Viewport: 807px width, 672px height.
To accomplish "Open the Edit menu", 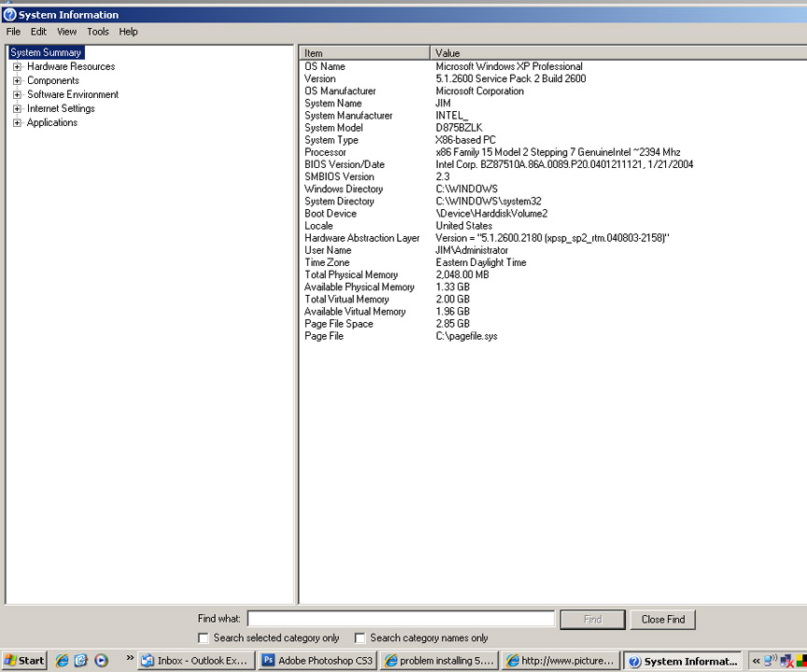I will click(x=38, y=32).
